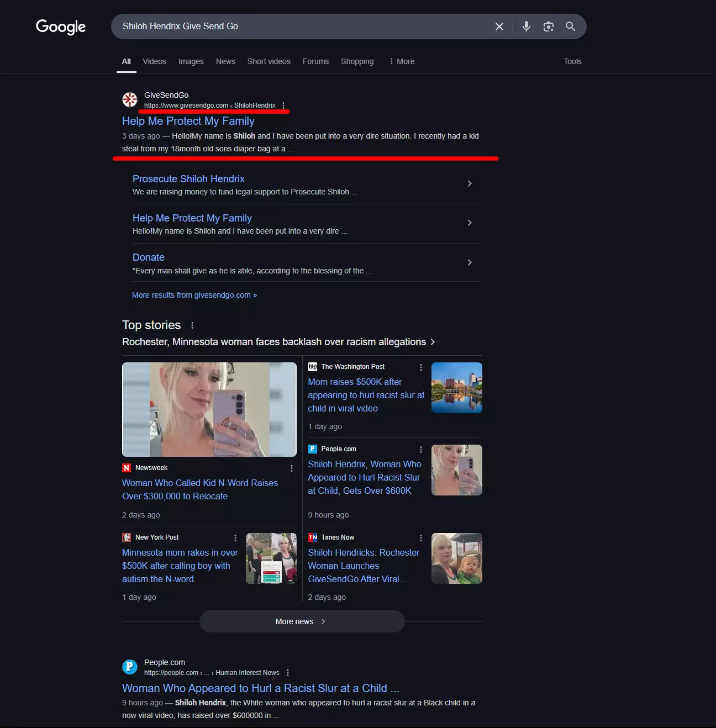Open Mom raises $500K Washington Post article
Screen dimensions: 716x728
click(x=366, y=395)
